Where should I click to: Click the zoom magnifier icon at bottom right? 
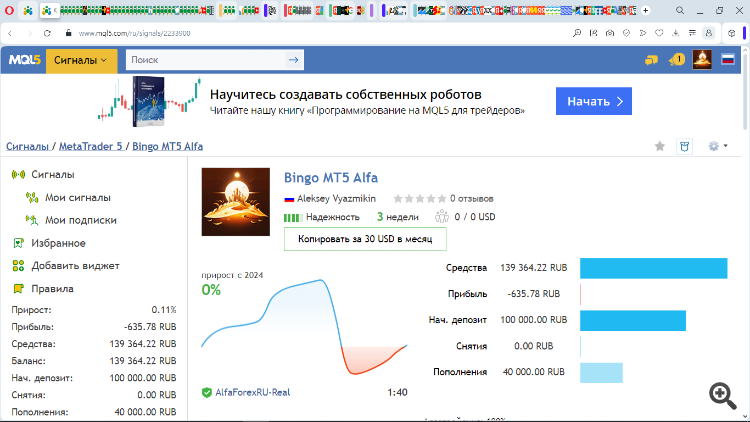click(723, 395)
